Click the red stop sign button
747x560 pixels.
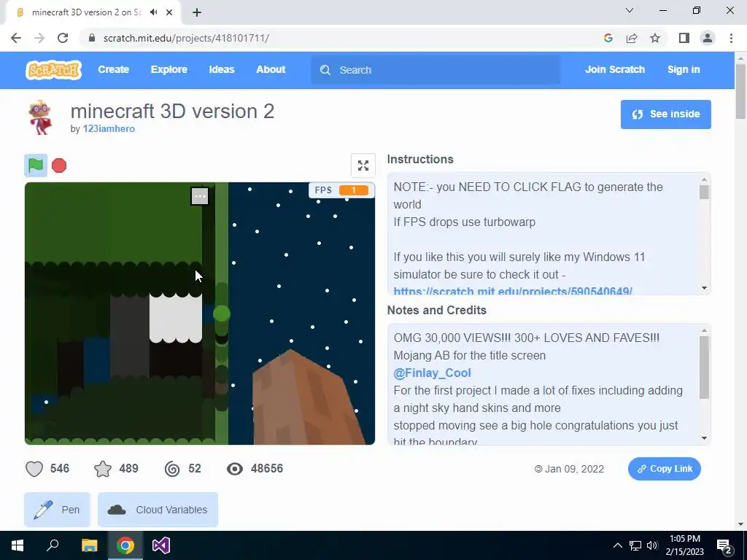pos(59,166)
